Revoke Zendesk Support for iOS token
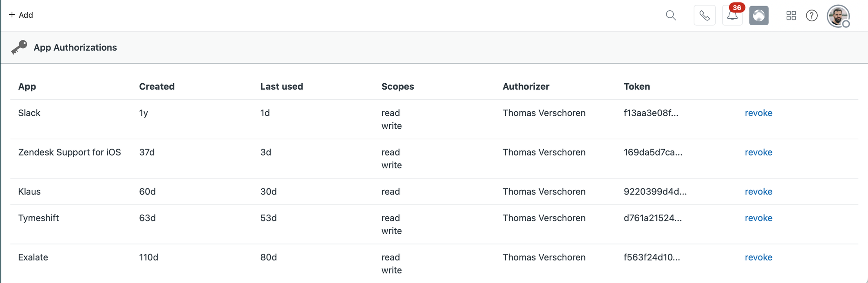 click(758, 153)
